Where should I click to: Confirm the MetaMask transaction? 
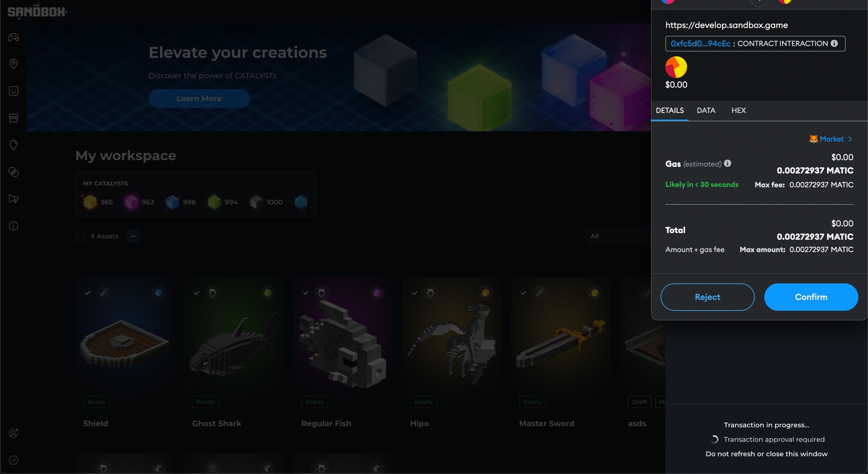(811, 297)
